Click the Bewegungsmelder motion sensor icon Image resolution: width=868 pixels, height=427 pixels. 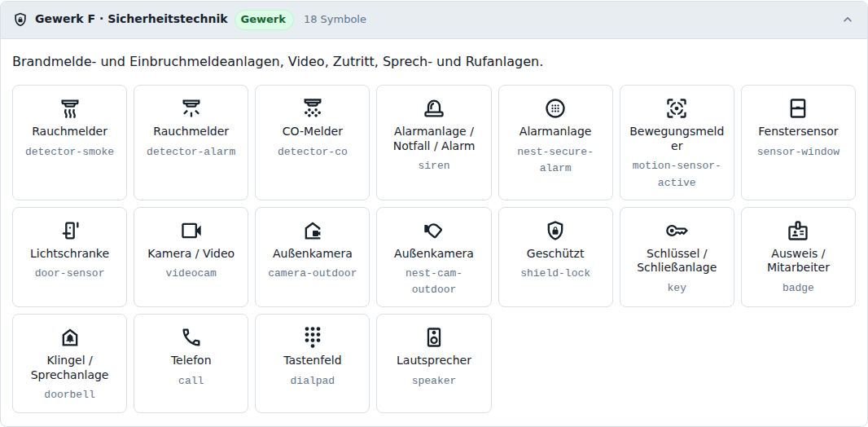click(x=677, y=108)
